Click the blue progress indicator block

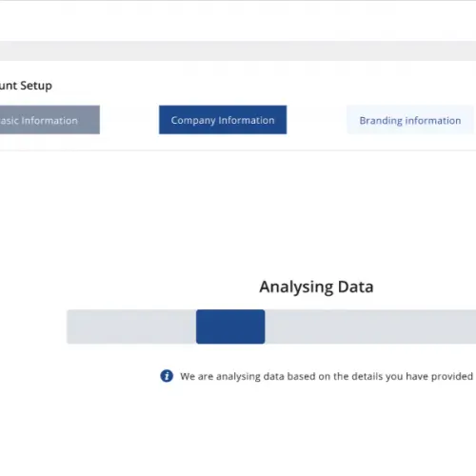[x=230, y=327]
